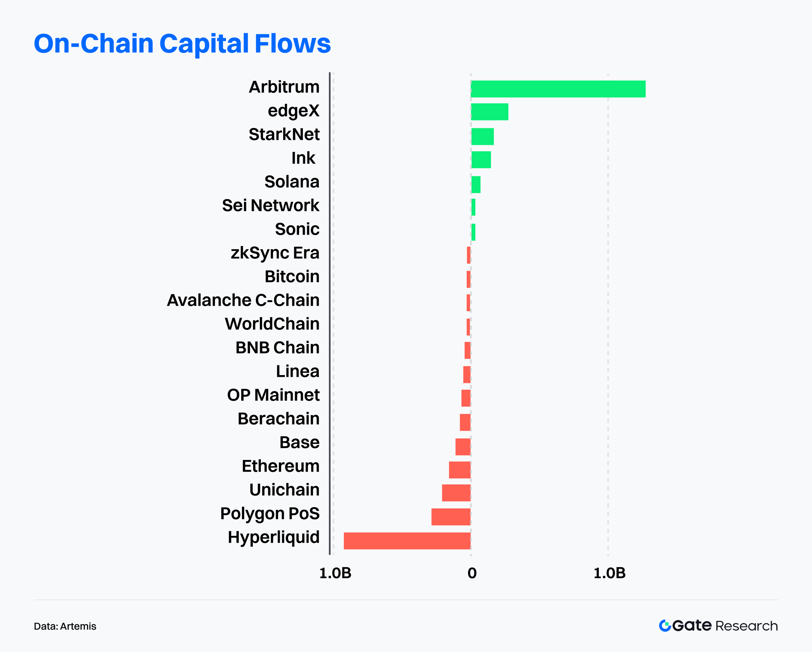Click the Research text beside Gate logo
812x652 pixels.
(746, 626)
